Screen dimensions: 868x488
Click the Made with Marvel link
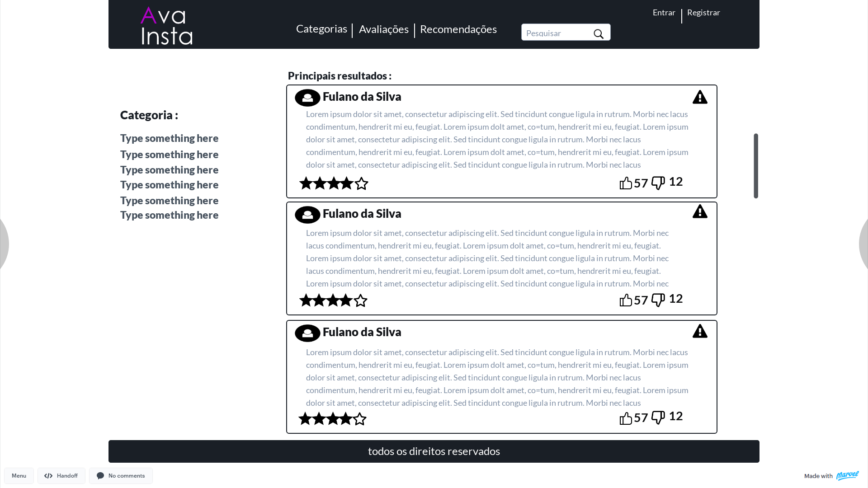pos(831,476)
